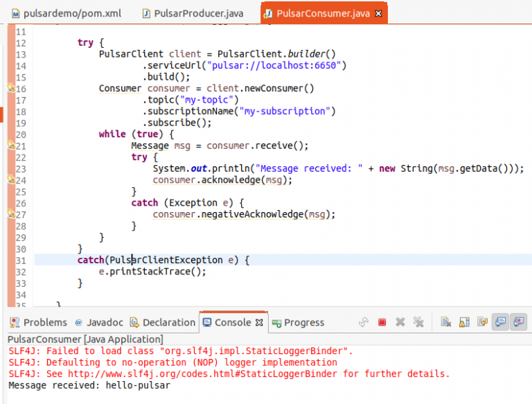Click warning marker on line 16
This screenshot has width=532, height=404.
11,89
